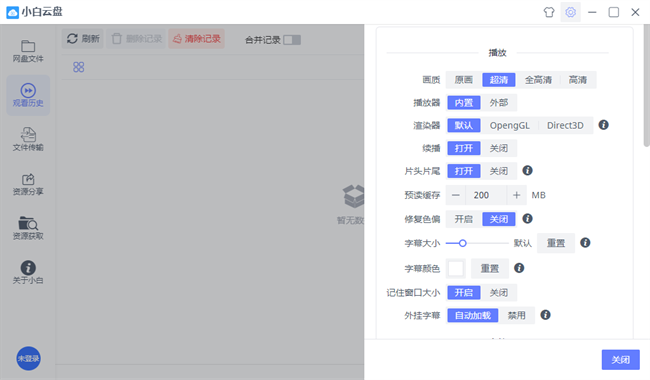Set 修复色偏 to 关闭
This screenshot has width=650, height=380.
pyautogui.click(x=499, y=219)
